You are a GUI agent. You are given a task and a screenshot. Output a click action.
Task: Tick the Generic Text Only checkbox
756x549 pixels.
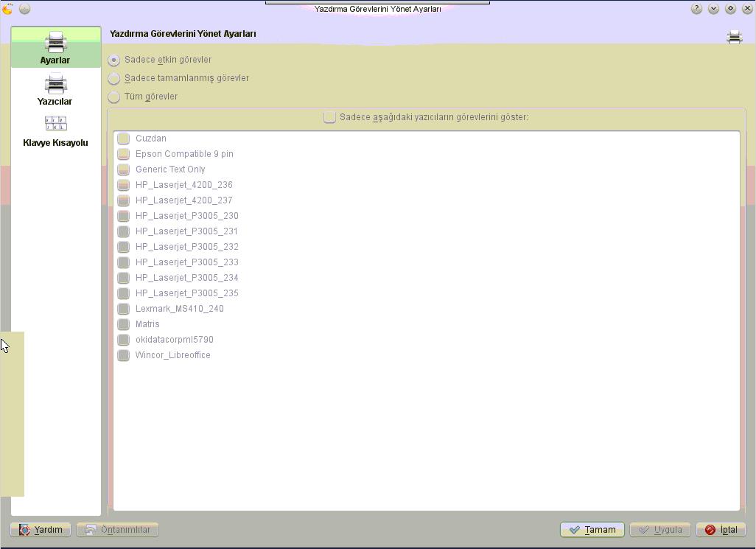(x=124, y=169)
